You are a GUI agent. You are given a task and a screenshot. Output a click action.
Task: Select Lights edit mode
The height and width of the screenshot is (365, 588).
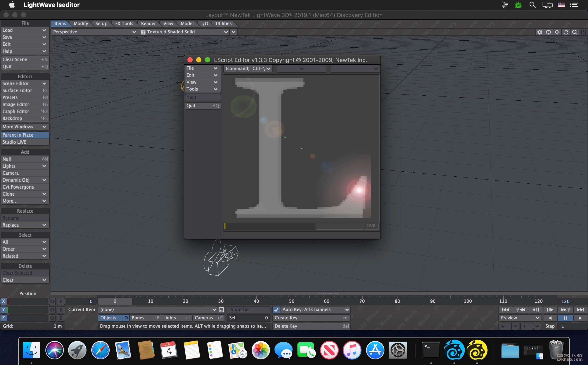(177, 318)
